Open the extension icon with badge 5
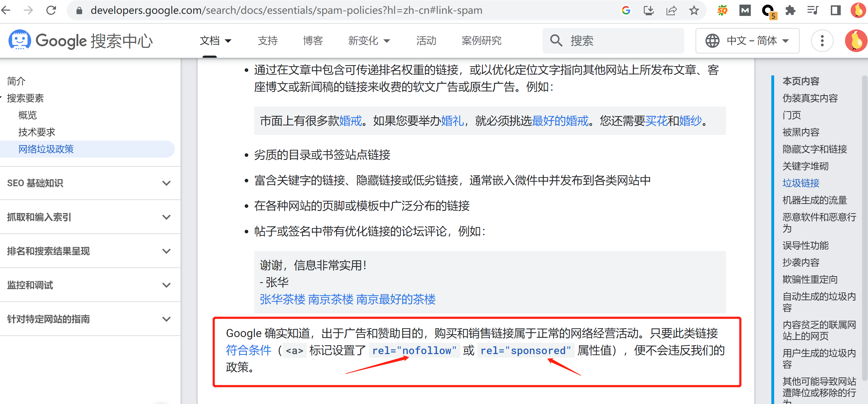This screenshot has height=404, width=868. [x=768, y=11]
